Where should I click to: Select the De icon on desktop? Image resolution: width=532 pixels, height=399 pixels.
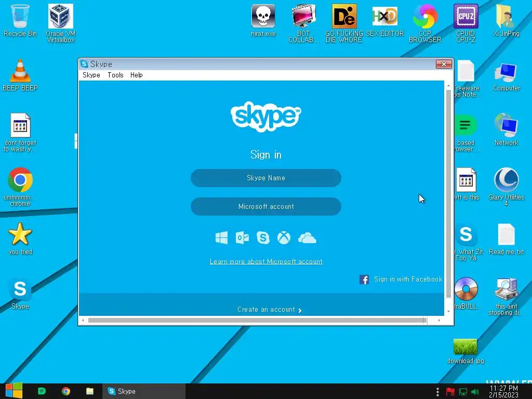pyautogui.click(x=344, y=23)
